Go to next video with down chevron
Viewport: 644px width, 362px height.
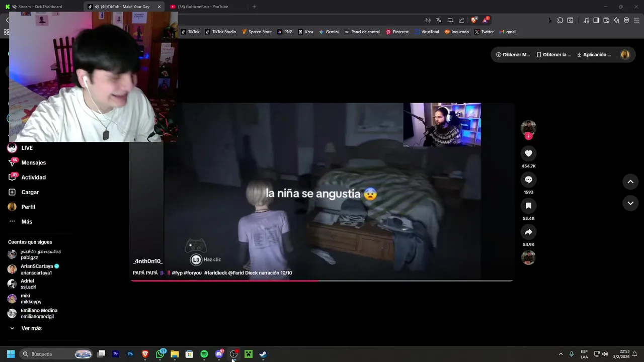pos(630,203)
